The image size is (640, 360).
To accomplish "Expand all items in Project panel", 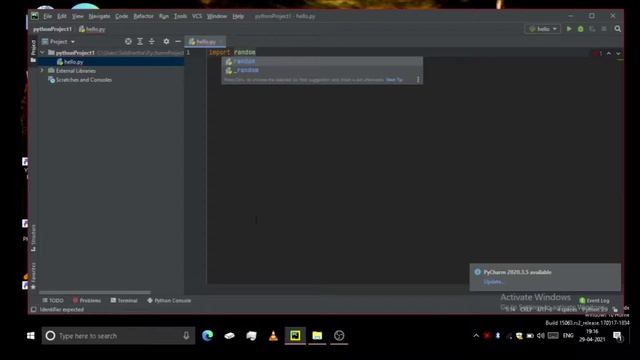I will click(140, 42).
